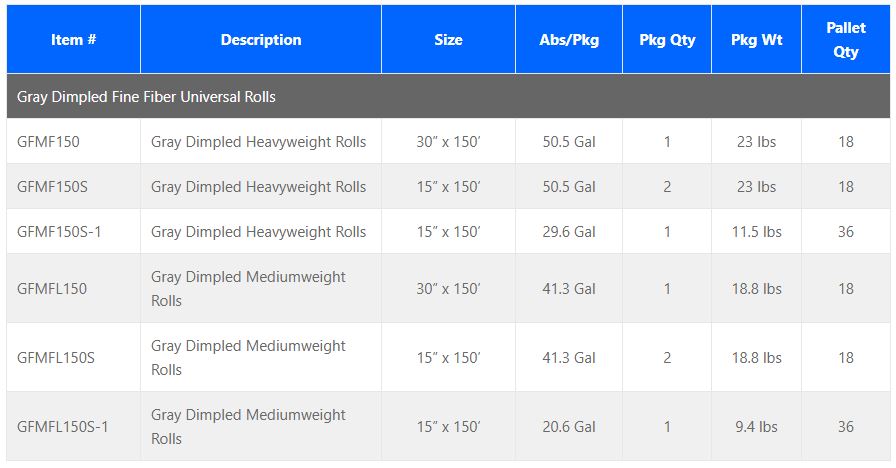Click the Item # column header
The height and width of the screenshot is (468, 896).
(x=73, y=40)
